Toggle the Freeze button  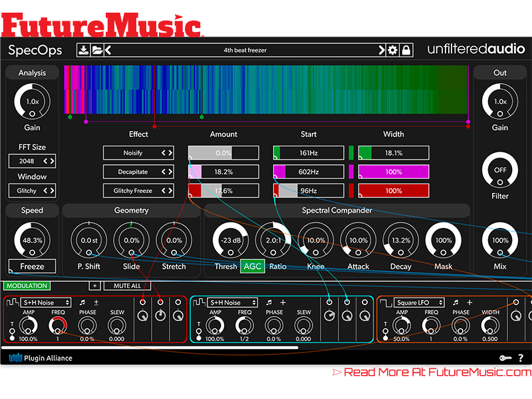coord(32,267)
